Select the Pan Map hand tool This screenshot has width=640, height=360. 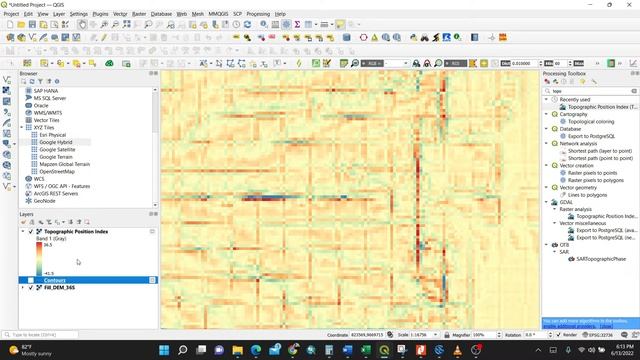[82, 24]
